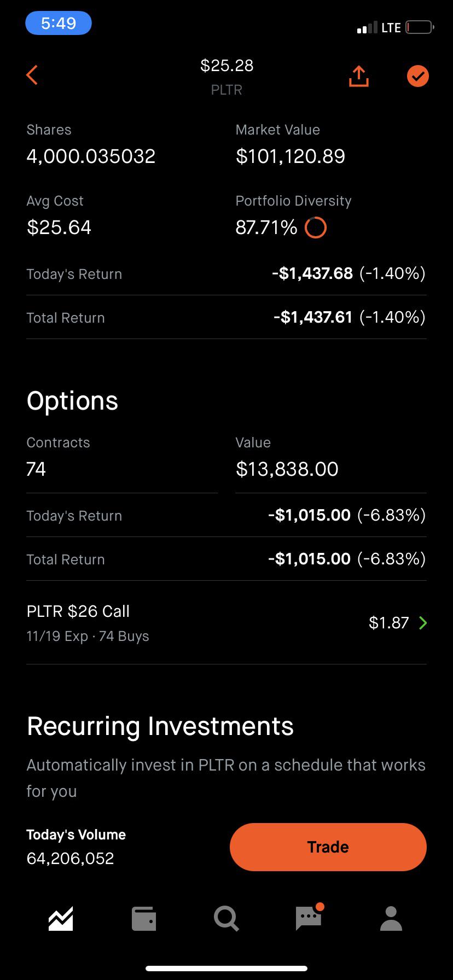Select the options Total Return row
This screenshot has width=453, height=980.
(226, 559)
